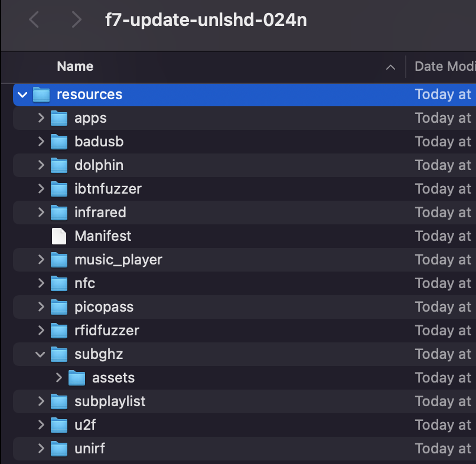Viewport: 476px width, 464px height.
Task: Open the assets folder icon inside subghz
Action: pos(77,378)
